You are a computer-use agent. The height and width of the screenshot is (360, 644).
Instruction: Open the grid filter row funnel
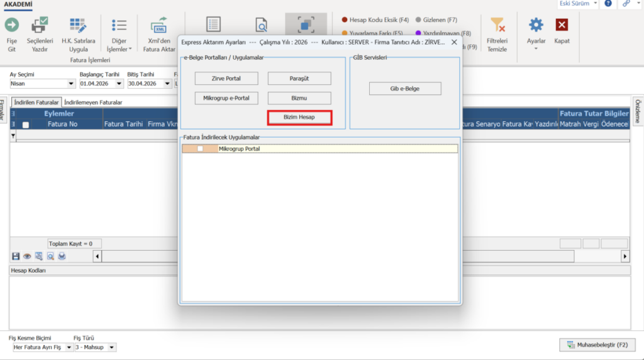click(13, 136)
